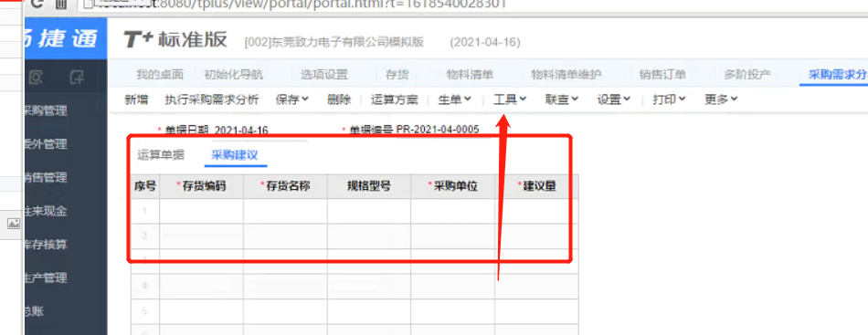Click the login date (2021-04-16)
The image size is (868, 335).
coord(485,43)
